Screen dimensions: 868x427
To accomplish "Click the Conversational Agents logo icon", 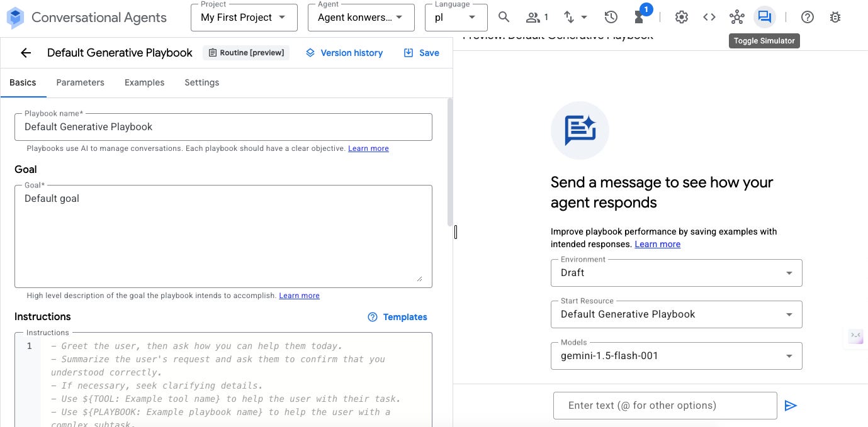I will click(x=15, y=18).
